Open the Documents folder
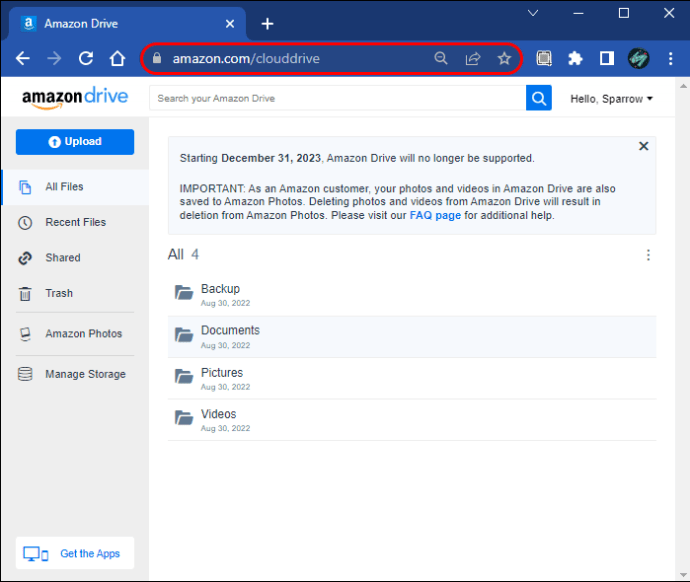This screenshot has width=690, height=582. 230,330
